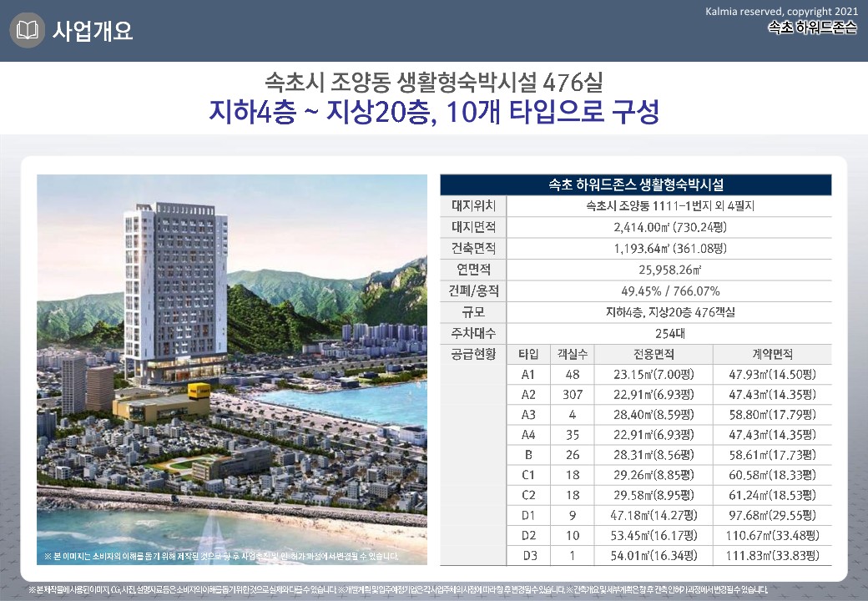Viewport: 868px width, 601px height.
Task: Click the building aerial rendering image
Action: pos(232,370)
